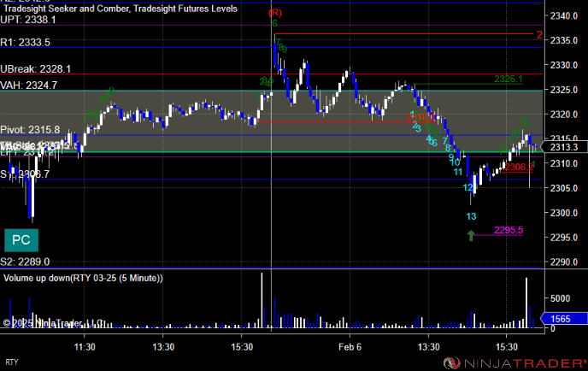Viewport: 588px width, 371px height.
Task: Click the 2340.0 price axis label
Action: [x=563, y=15]
